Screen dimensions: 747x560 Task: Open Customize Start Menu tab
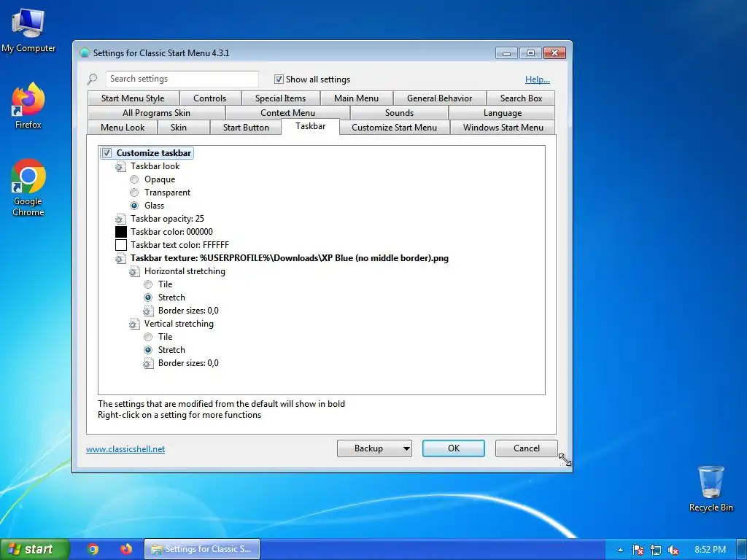point(394,128)
